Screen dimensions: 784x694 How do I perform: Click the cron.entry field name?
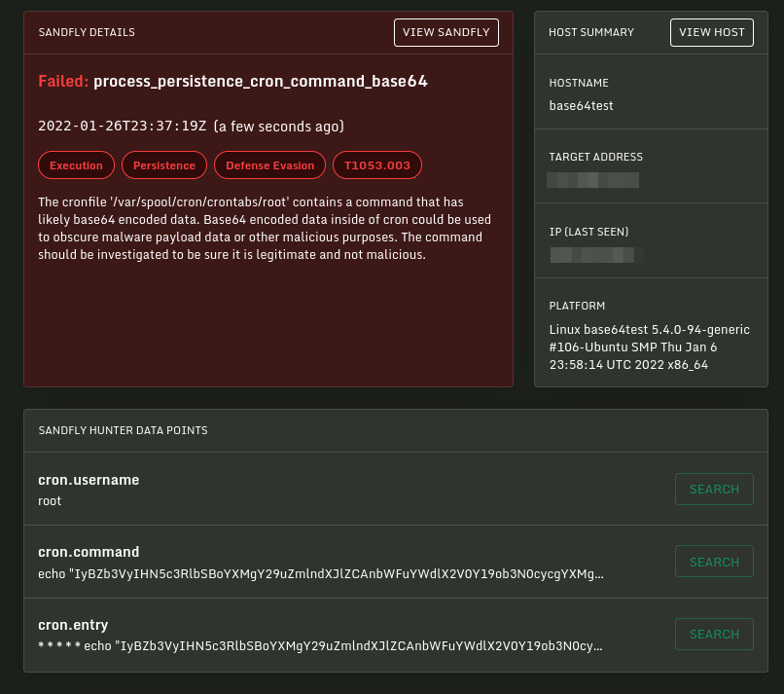pyautogui.click(x=73, y=625)
